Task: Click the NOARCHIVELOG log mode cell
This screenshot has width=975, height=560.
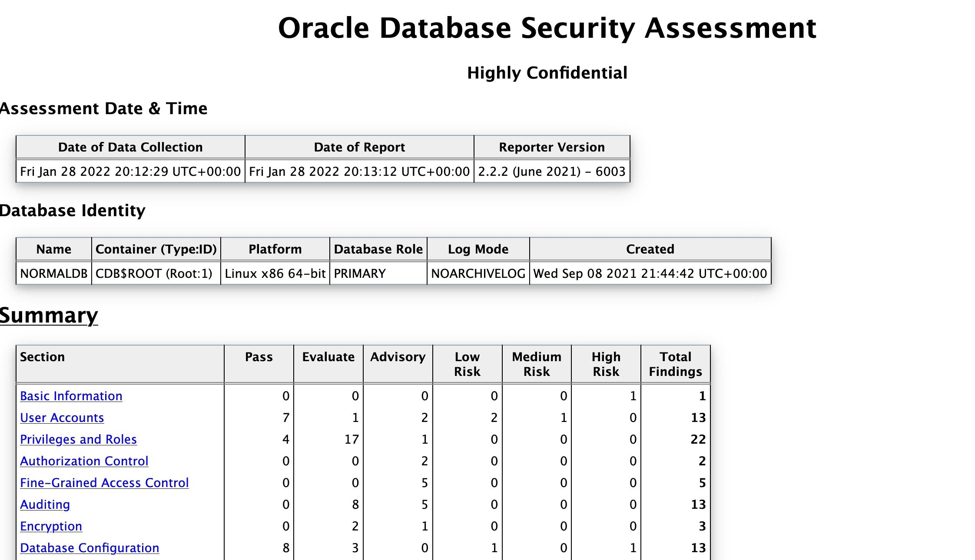Action: click(478, 273)
